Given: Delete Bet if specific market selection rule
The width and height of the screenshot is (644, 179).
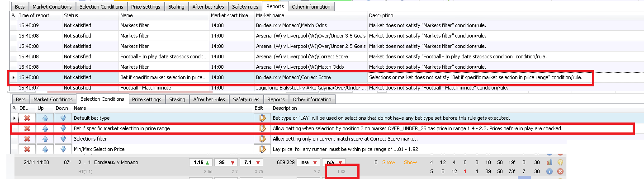Looking at the screenshot, I should tap(27, 128).
